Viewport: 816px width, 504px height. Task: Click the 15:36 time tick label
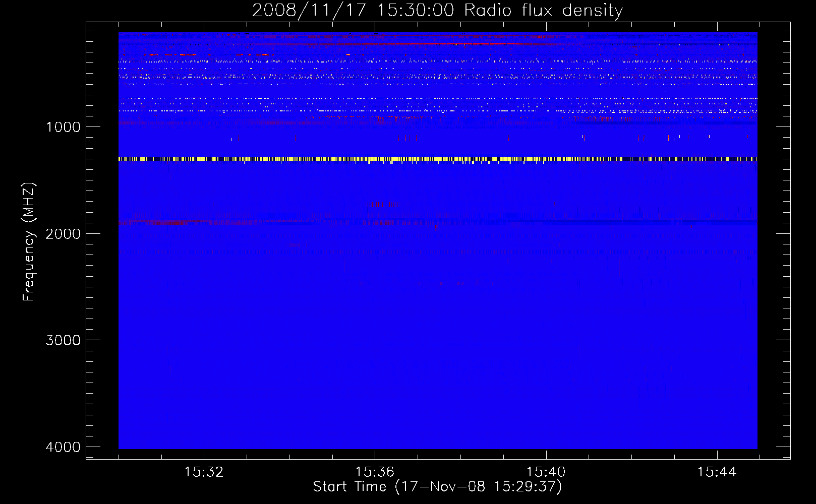coord(375,472)
